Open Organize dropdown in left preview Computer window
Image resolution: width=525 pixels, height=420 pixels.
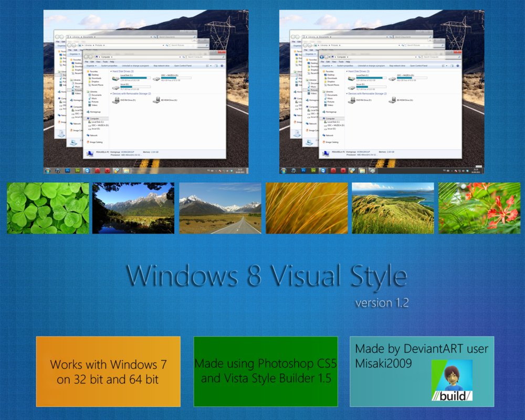pyautogui.click(x=91, y=66)
